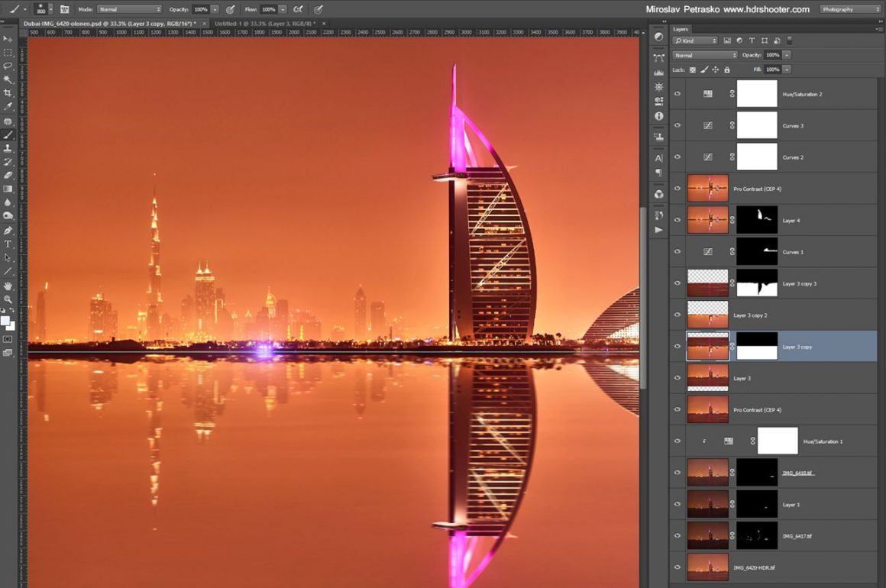Filter layers by text type

pos(752,40)
